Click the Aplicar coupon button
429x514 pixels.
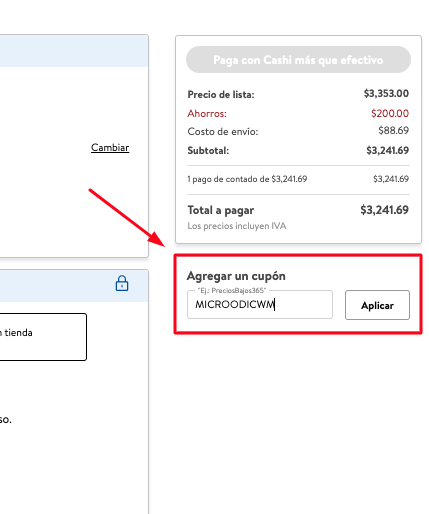coord(377,305)
